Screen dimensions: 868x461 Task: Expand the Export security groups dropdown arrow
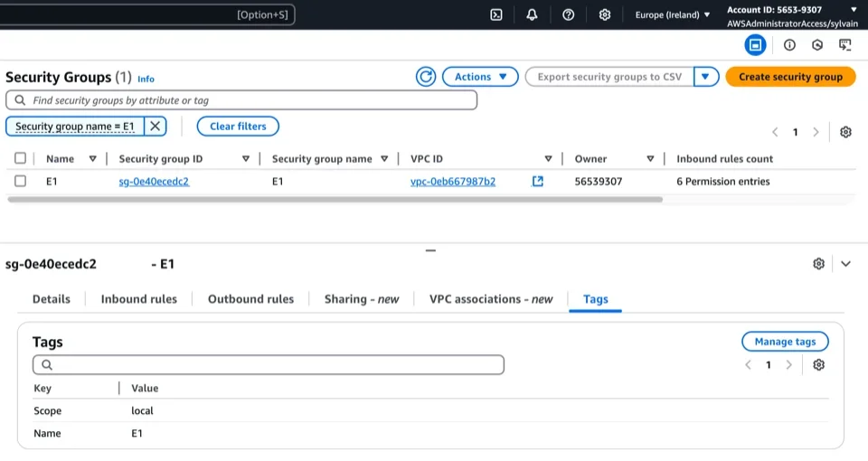(x=706, y=77)
